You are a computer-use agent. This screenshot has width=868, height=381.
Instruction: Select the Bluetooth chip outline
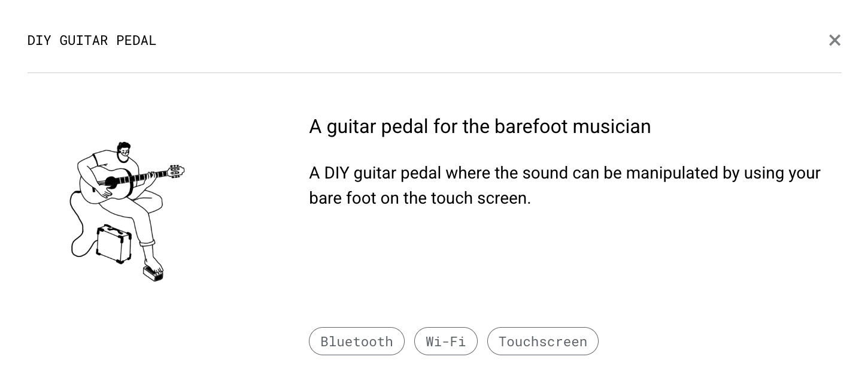tap(357, 341)
